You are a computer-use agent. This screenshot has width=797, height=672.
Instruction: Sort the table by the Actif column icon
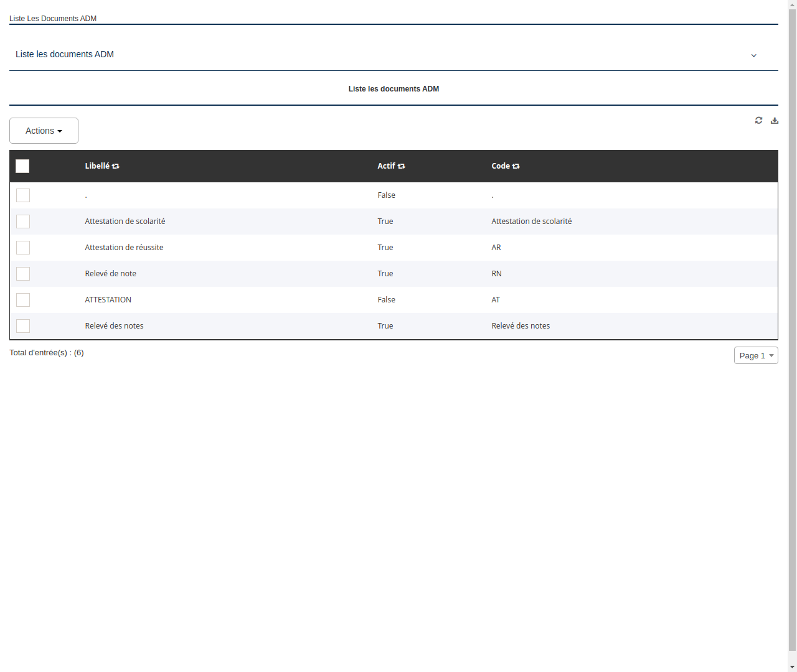pyautogui.click(x=402, y=166)
